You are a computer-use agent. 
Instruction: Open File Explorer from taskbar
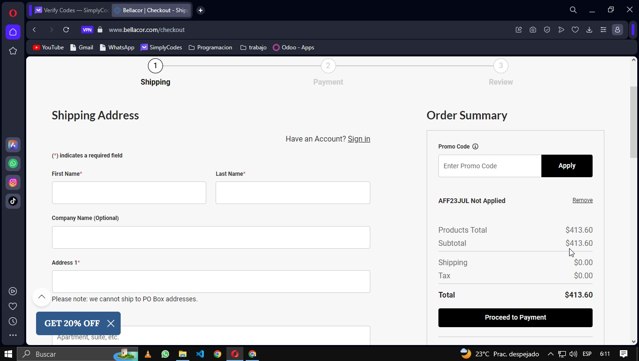[183, 354]
